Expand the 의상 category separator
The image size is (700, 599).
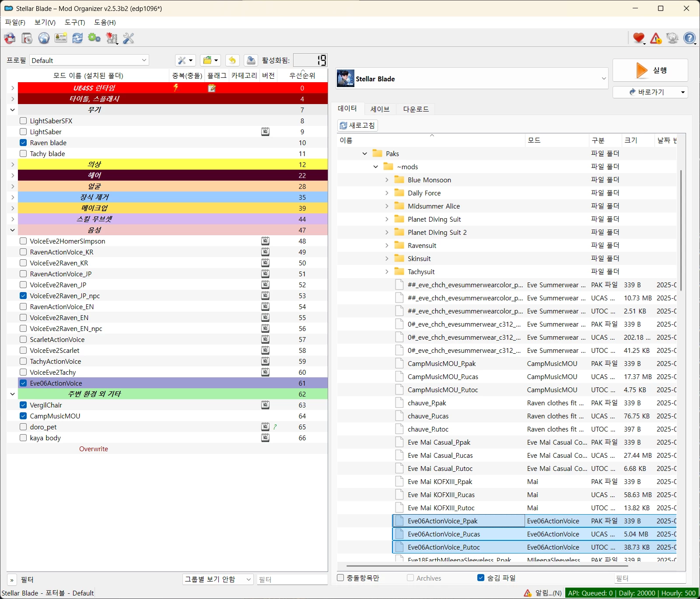pos(13,164)
